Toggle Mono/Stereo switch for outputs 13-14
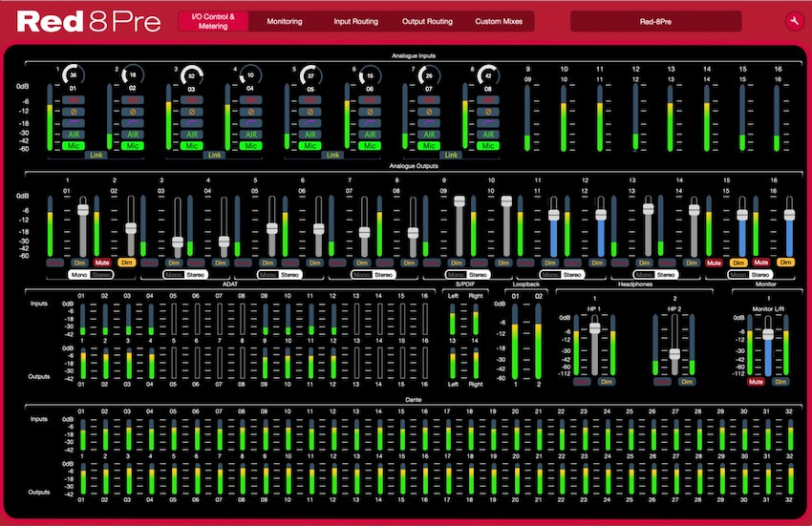Viewport: 812px width, 526px height. click(x=655, y=274)
